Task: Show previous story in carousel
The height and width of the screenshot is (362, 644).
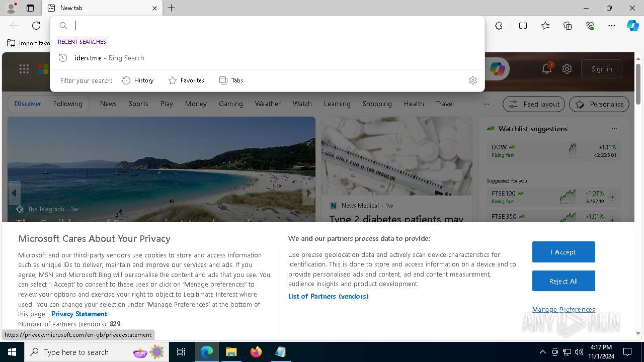Action: pyautogui.click(x=14, y=193)
